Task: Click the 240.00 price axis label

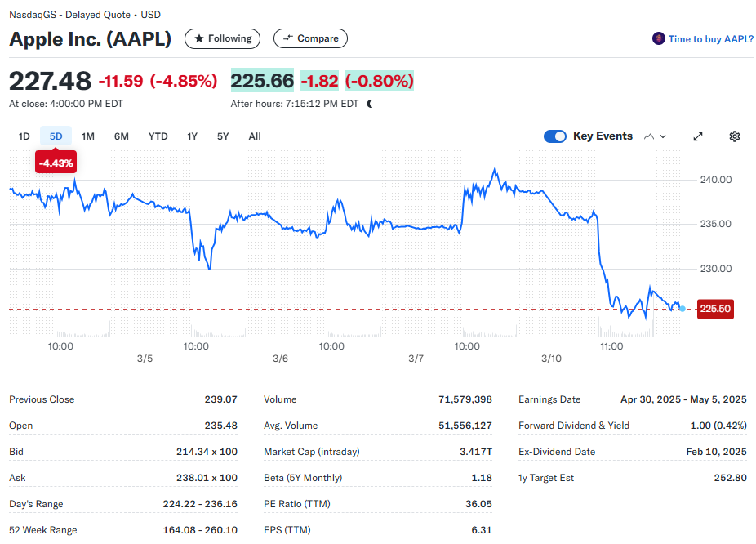Action: point(716,180)
